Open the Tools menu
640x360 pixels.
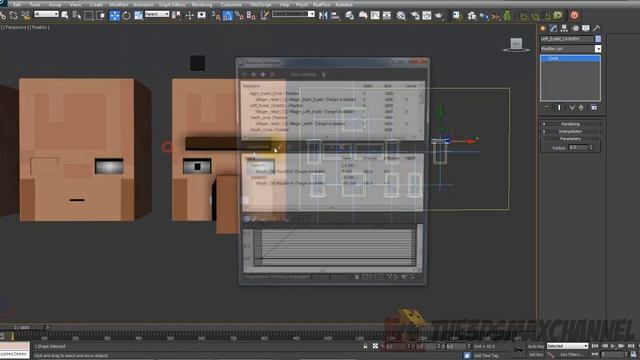[35, 4]
